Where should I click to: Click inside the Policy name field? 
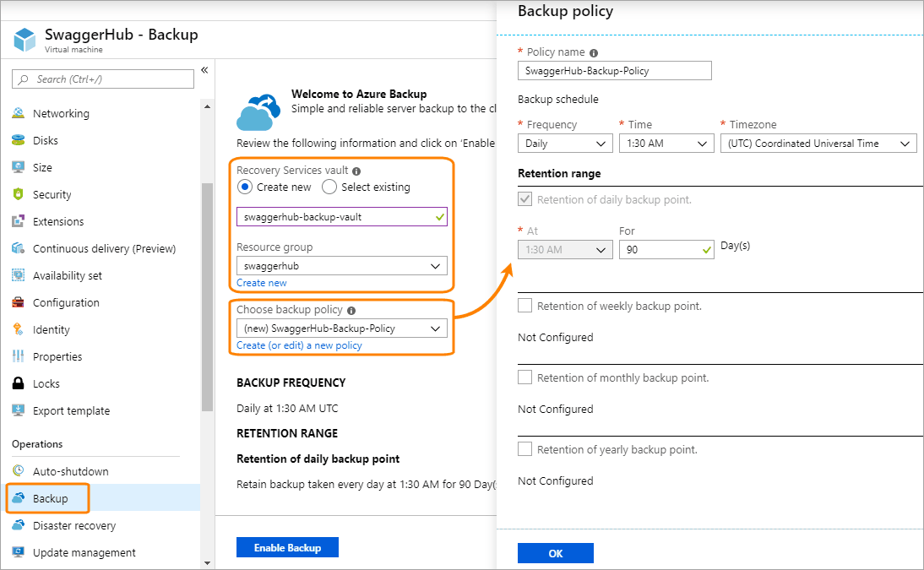[x=614, y=70]
